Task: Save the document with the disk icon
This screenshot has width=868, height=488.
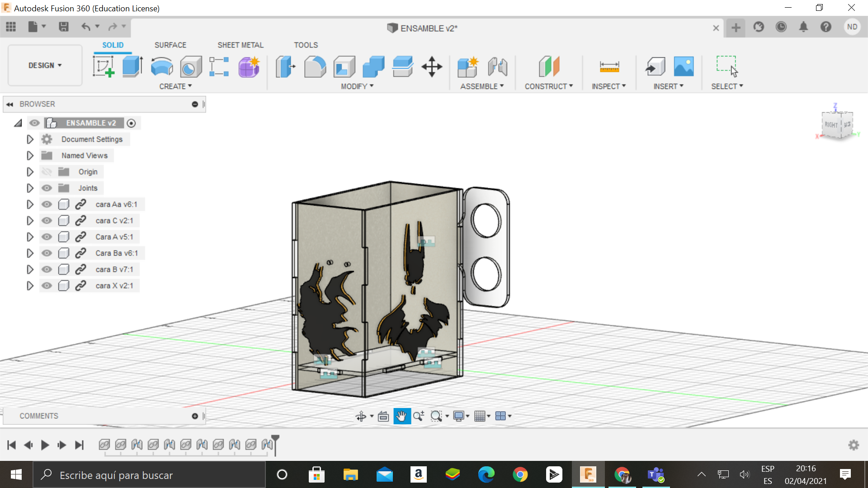Action: (x=64, y=27)
